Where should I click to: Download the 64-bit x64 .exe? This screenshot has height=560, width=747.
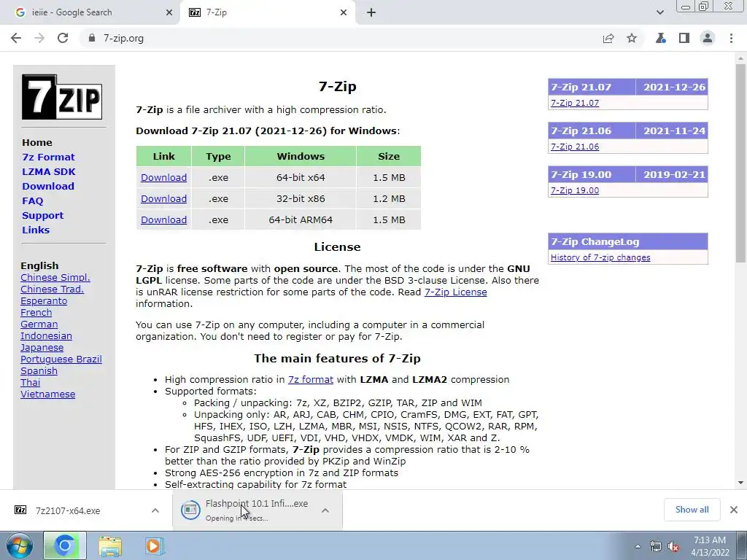pyautogui.click(x=163, y=178)
